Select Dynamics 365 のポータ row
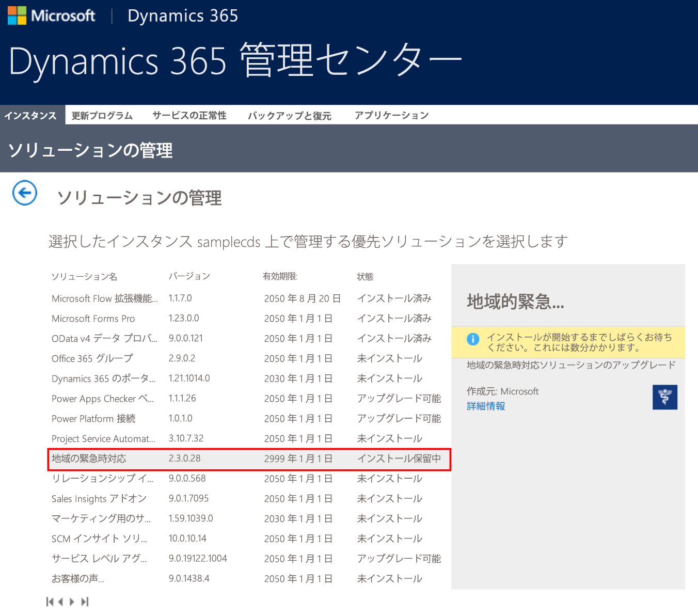 [249, 378]
